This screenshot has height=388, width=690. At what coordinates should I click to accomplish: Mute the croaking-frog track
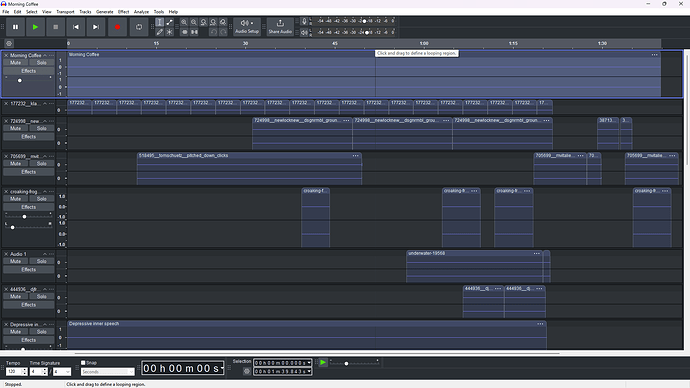(15, 199)
